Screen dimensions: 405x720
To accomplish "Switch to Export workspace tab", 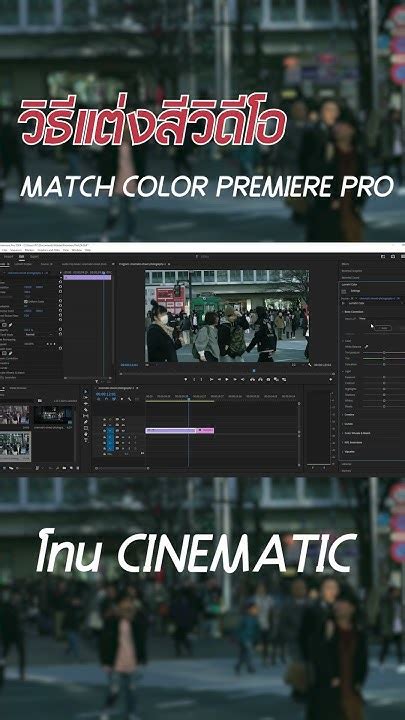I will [34, 257].
